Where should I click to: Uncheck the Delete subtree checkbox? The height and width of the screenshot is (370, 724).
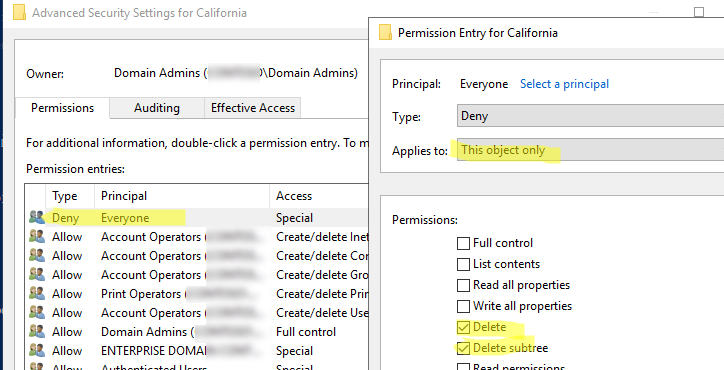coord(463,348)
